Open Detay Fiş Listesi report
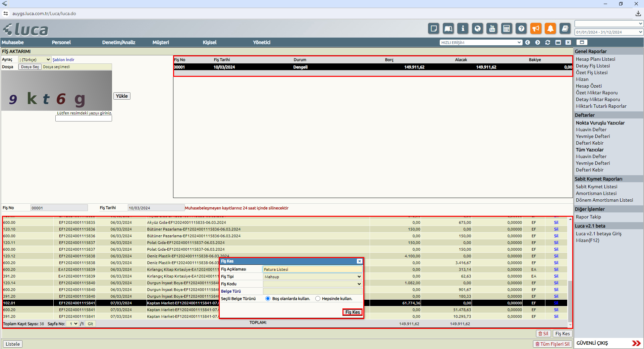The image size is (644, 349). pyautogui.click(x=593, y=66)
